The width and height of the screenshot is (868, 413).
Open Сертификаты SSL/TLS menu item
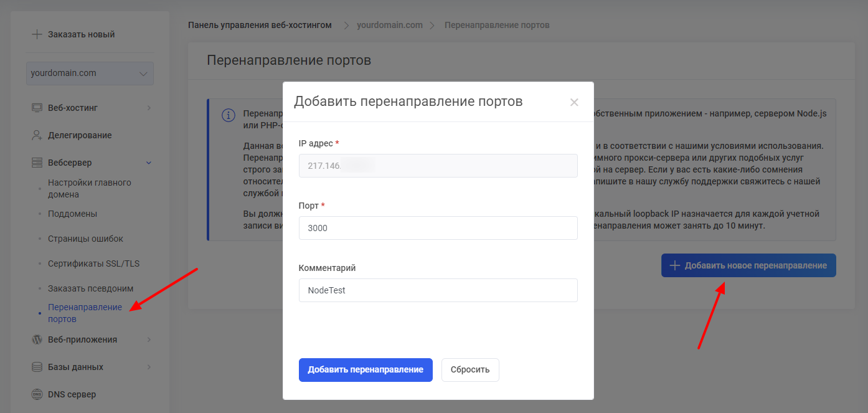click(93, 263)
